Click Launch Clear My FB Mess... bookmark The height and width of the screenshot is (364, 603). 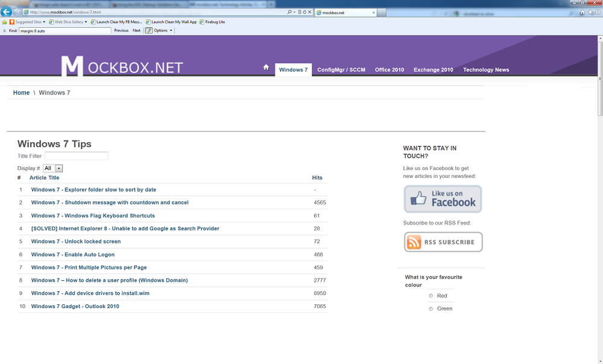116,22
